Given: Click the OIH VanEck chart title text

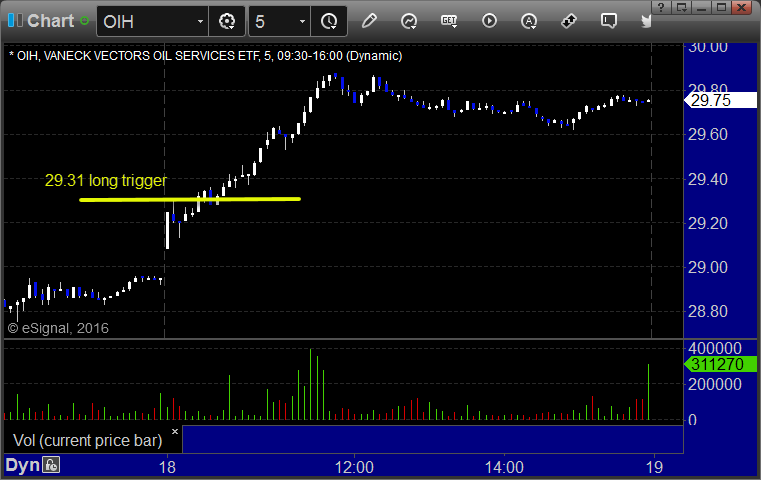Looking at the screenshot, I should click(x=206, y=56).
